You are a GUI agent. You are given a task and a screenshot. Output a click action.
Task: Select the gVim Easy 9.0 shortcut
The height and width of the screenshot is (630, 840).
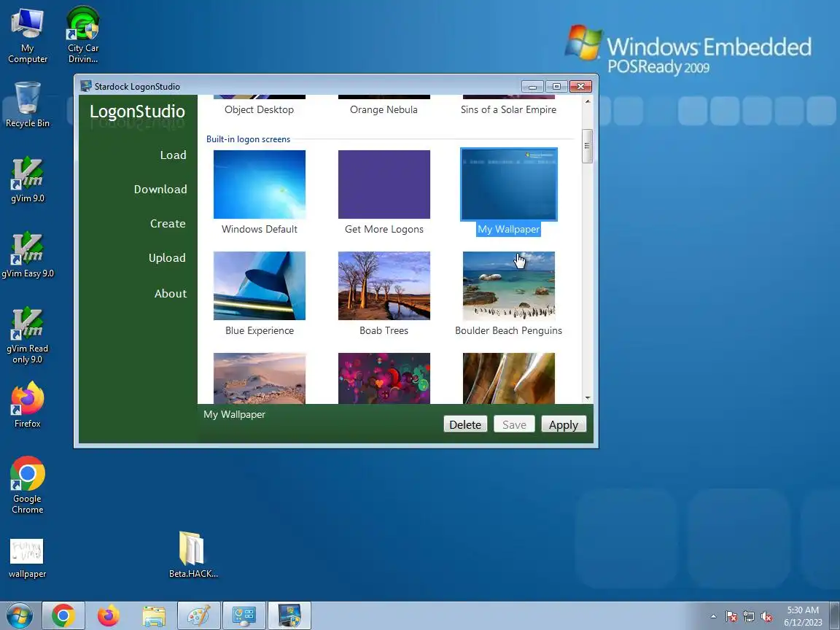pos(27,255)
